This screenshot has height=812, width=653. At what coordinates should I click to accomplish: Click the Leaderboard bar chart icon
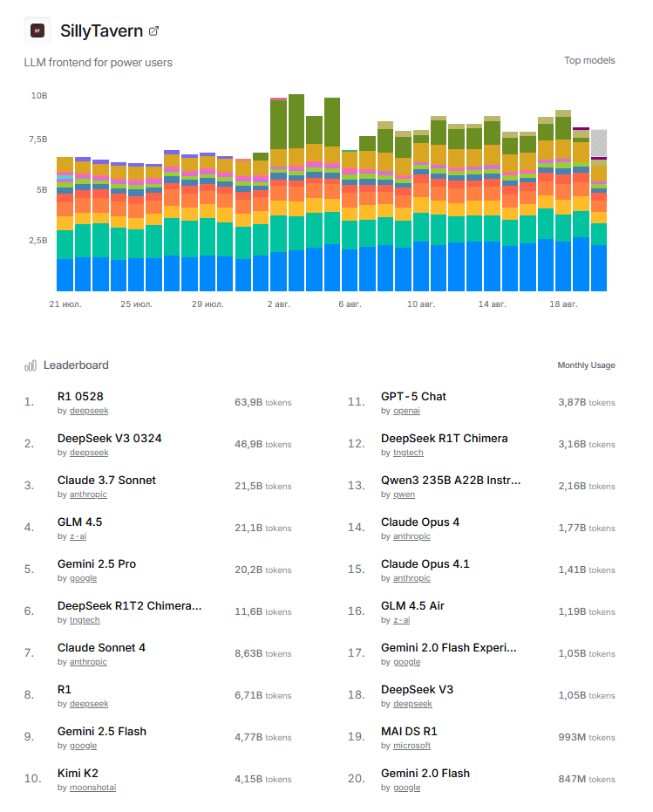tap(31, 365)
